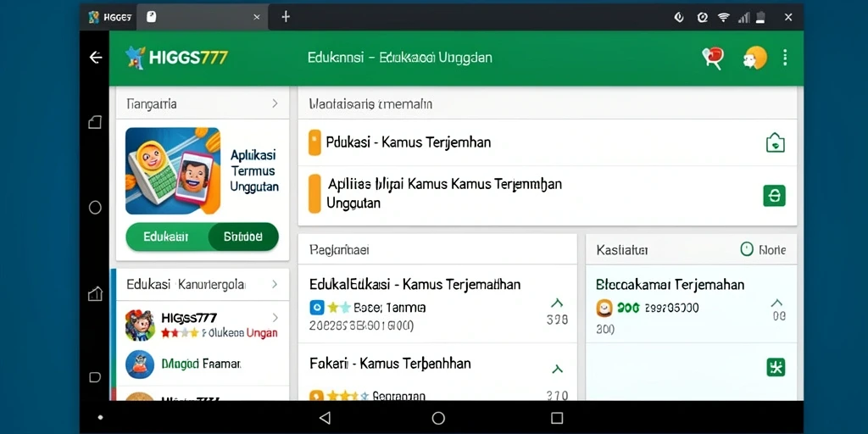Click the blue badge under EdukalEdukasi
The width and height of the screenshot is (868, 434).
317,308
